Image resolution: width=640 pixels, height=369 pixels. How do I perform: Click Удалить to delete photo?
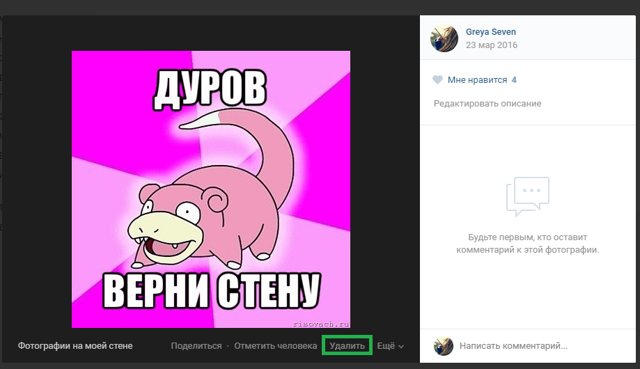pyautogui.click(x=347, y=346)
